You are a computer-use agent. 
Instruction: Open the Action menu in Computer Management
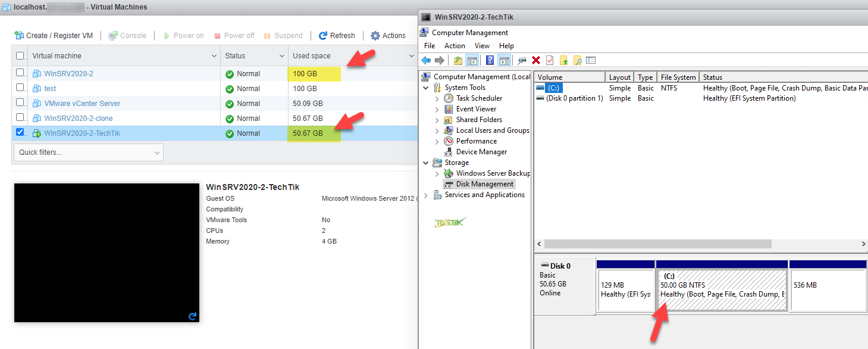(455, 46)
